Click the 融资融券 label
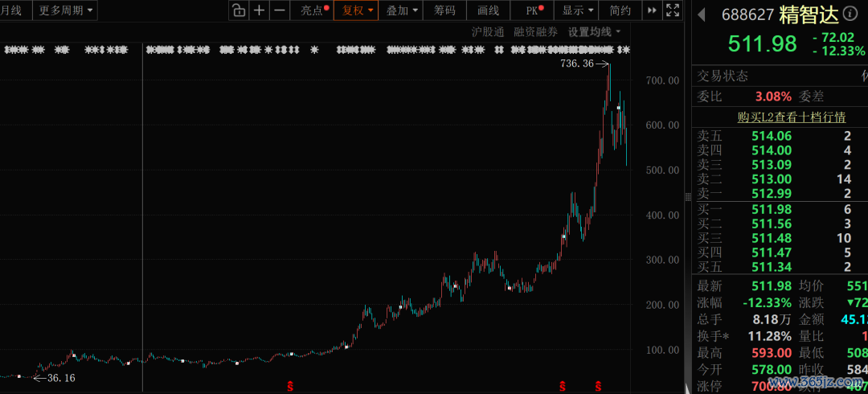The width and height of the screenshot is (868, 394). (535, 32)
